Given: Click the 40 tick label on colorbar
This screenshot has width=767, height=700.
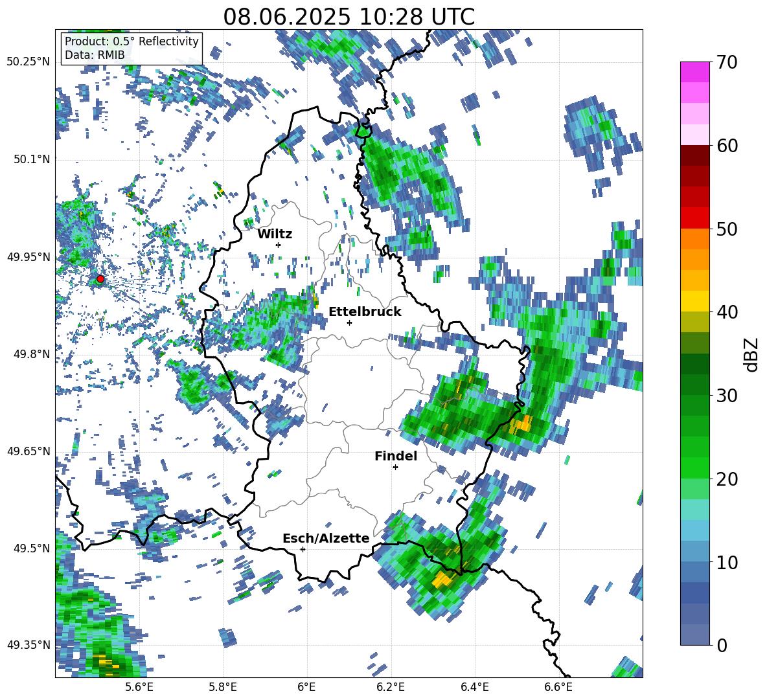Looking at the screenshot, I should [x=726, y=312].
